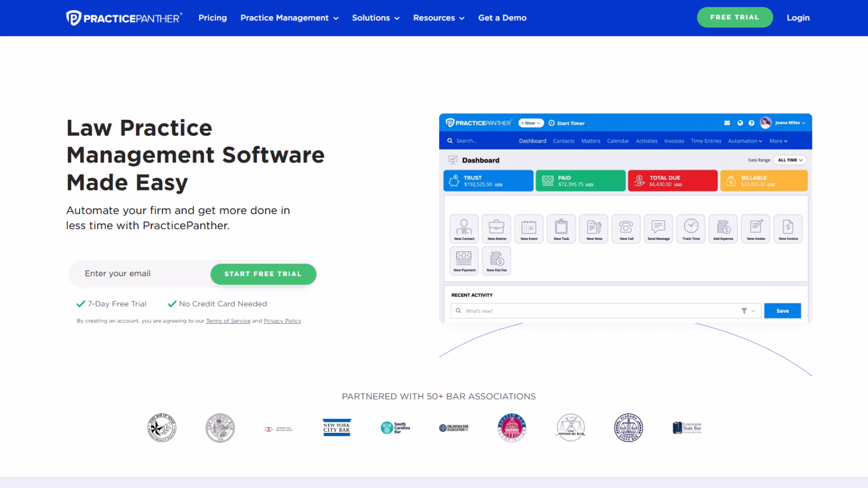The width and height of the screenshot is (868, 488).
Task: Open the Terms of Service link
Action: 228,321
